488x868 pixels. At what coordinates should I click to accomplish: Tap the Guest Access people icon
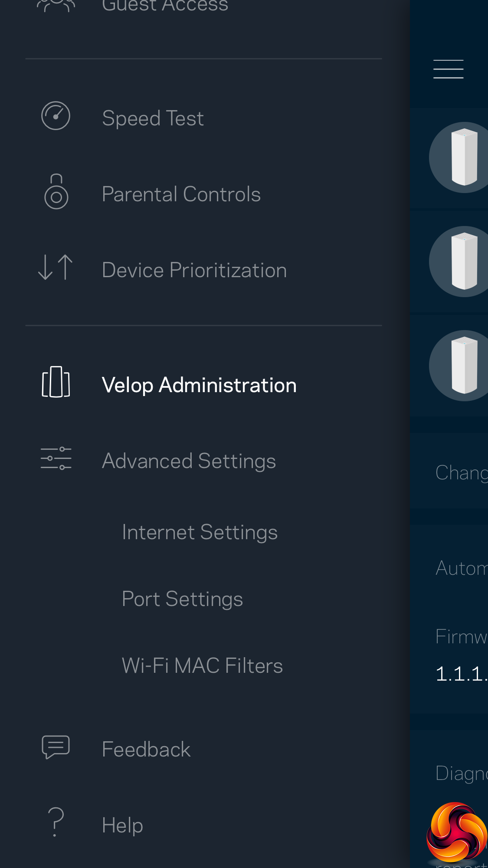click(x=56, y=5)
